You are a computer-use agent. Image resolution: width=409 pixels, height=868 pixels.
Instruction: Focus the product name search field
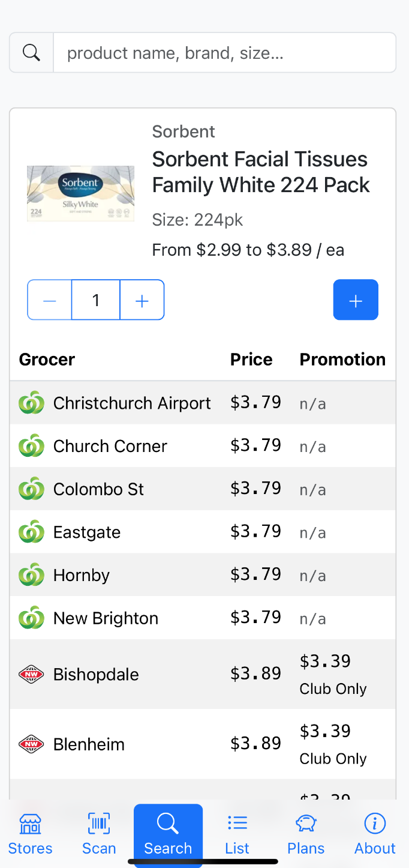(x=225, y=53)
